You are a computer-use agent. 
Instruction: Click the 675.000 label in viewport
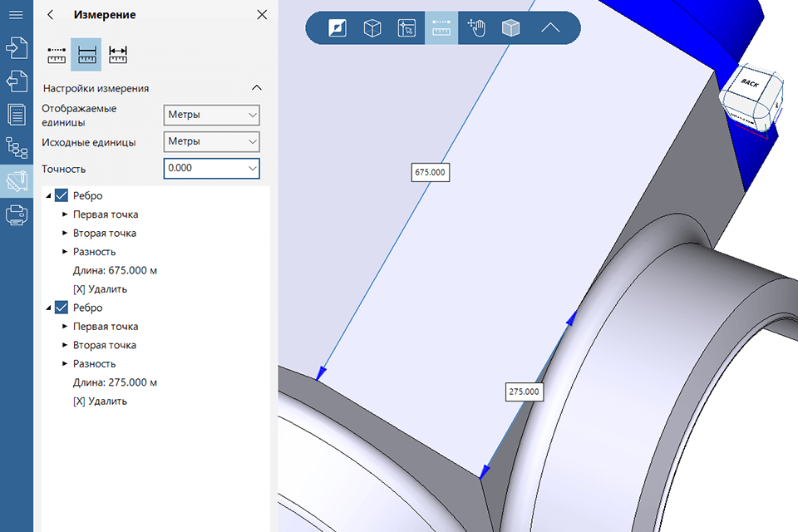click(x=430, y=172)
